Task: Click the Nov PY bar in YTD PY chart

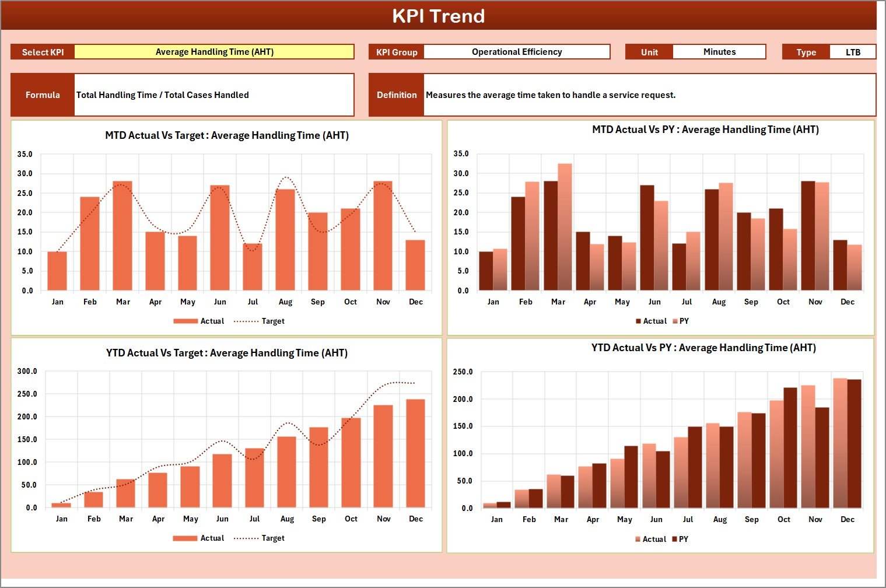Action: 822,457
